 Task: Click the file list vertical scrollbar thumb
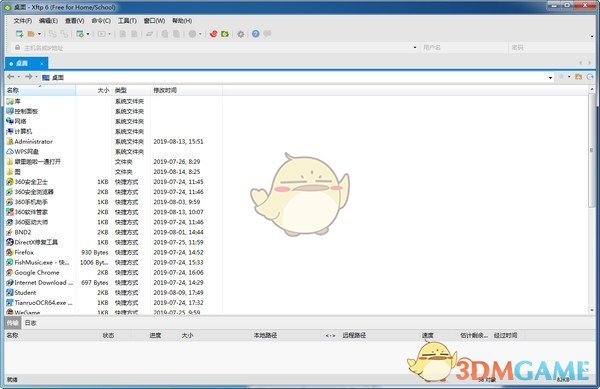pyautogui.click(x=592, y=150)
